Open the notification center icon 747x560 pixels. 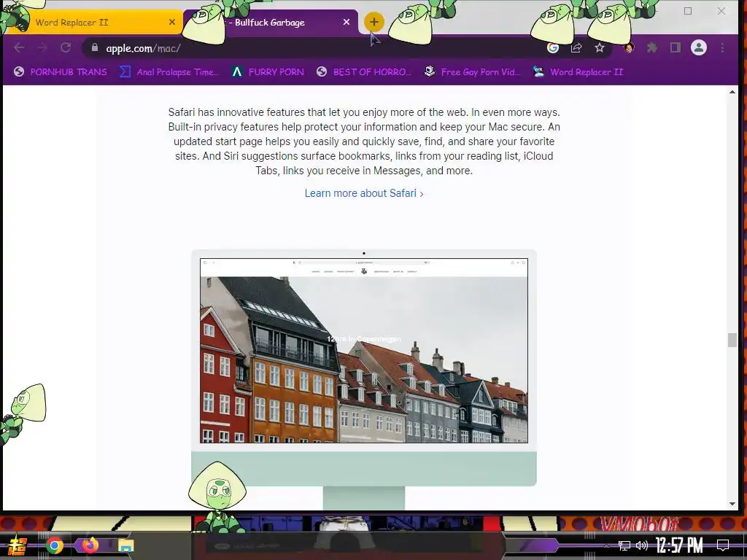[723, 545]
